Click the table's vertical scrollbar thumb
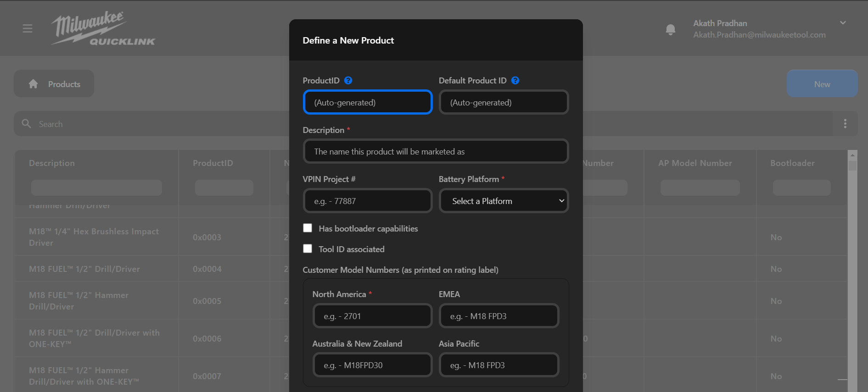Image resolution: width=868 pixels, height=392 pixels. (853, 166)
